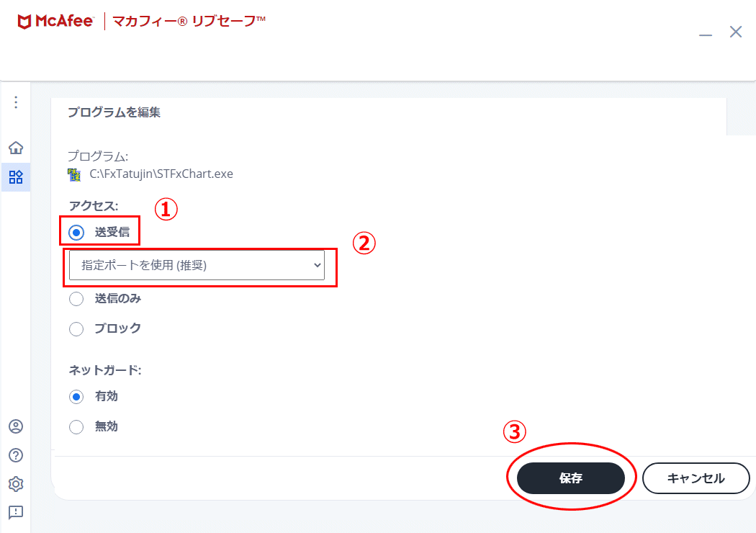Open the account profile icon
Screen dimensions: 756x533
[16, 426]
